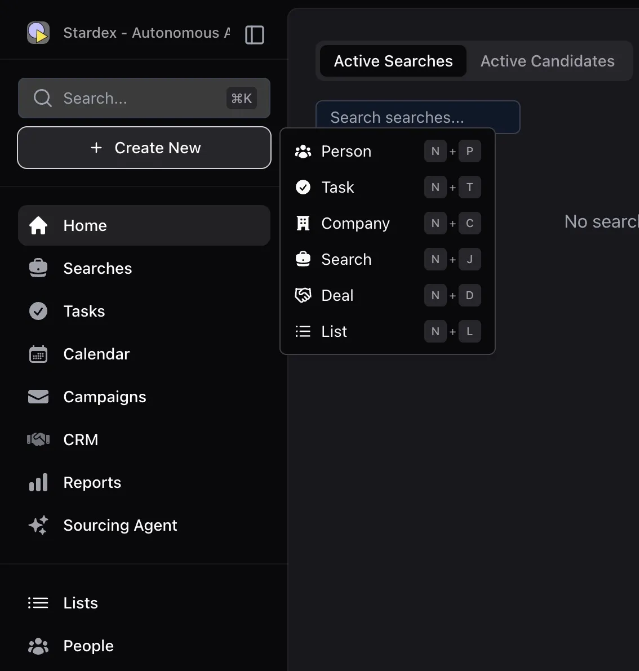This screenshot has height=671, width=639.
Task: Click the P key badge for Person
Action: (x=470, y=151)
